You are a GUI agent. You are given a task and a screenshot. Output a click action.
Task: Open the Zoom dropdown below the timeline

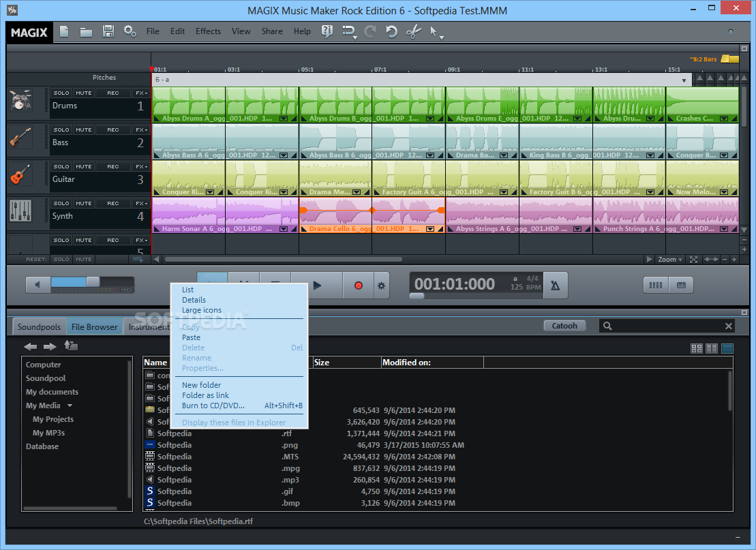670,260
